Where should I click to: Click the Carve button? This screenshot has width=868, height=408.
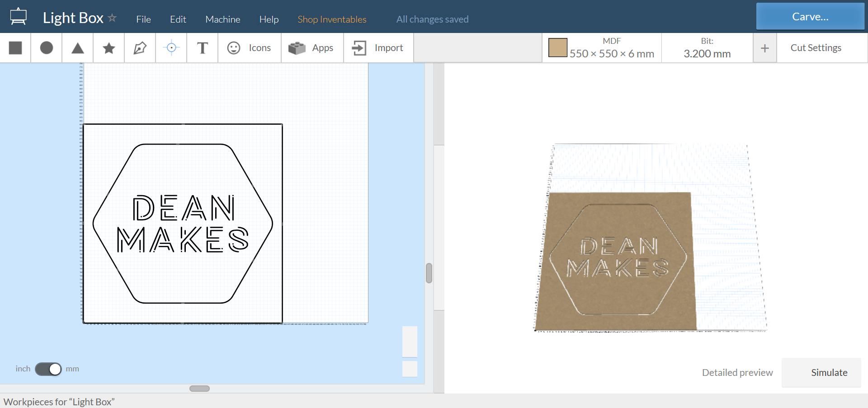(x=810, y=16)
